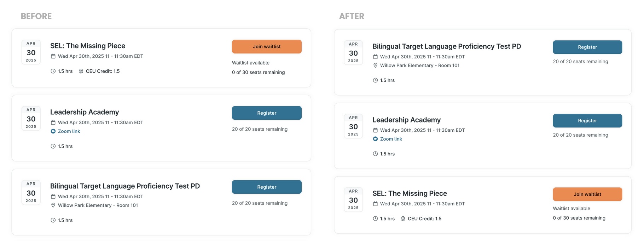Click CEU Credit ribbon icon in BEFORE list
Viewport: 644px width, 251px height.
(81, 71)
